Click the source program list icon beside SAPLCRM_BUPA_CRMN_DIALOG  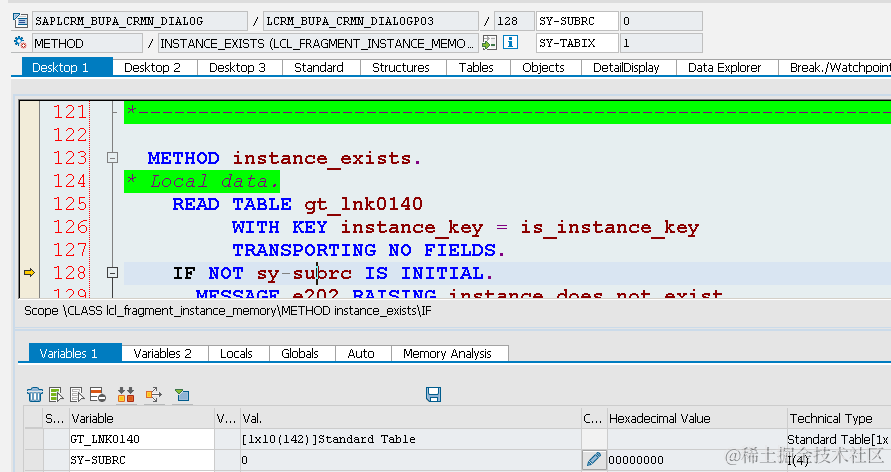click(x=20, y=21)
